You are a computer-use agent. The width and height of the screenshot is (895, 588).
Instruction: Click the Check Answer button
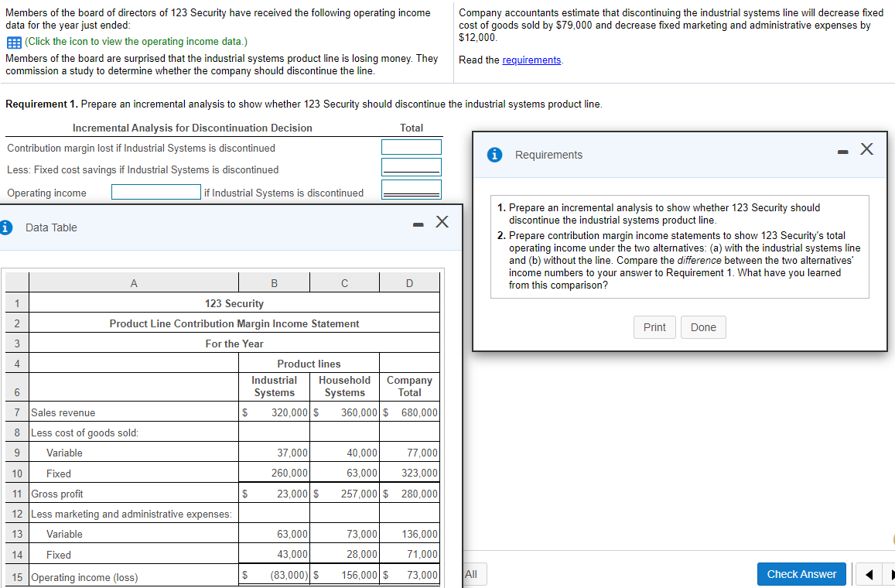801,574
